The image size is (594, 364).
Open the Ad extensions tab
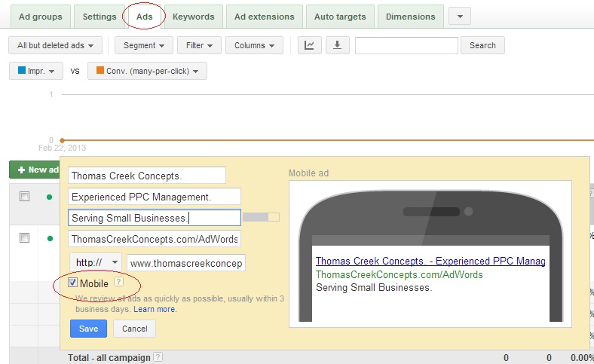pos(265,17)
